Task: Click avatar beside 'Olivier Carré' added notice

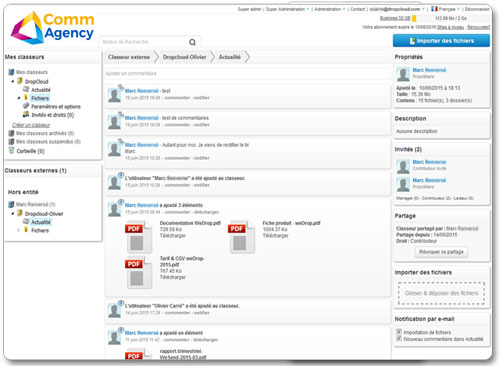Action: click(x=114, y=310)
